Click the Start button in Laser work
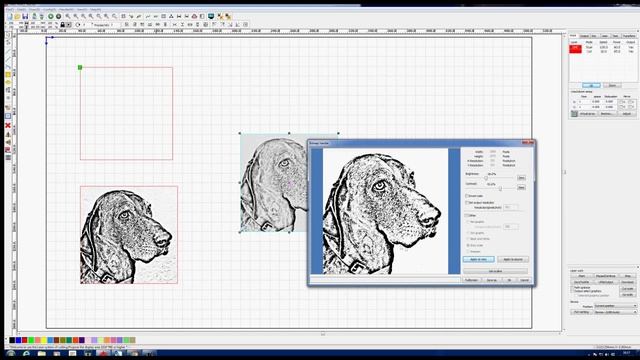The width and height of the screenshot is (640, 360). tap(582, 276)
